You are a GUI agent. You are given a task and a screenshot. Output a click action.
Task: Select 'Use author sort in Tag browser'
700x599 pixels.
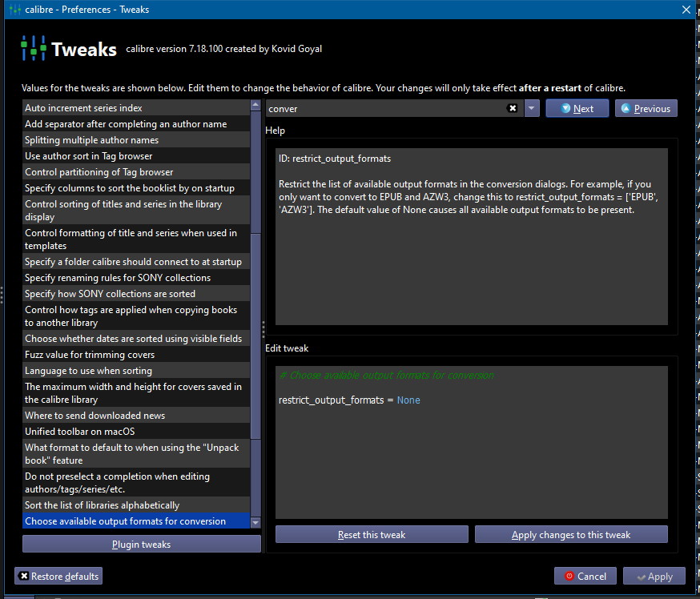[136, 156]
